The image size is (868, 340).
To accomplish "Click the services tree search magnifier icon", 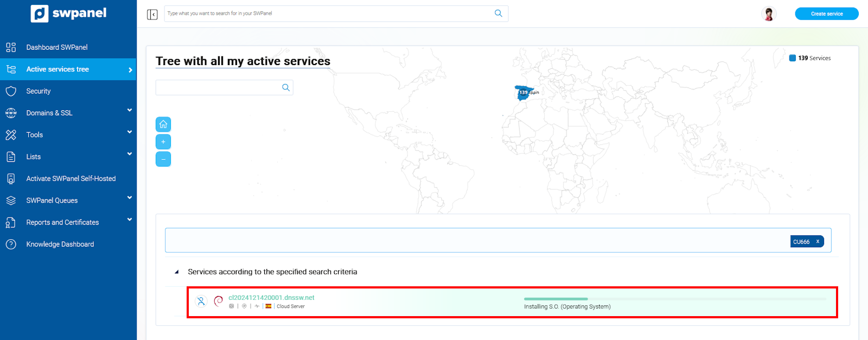I will coord(286,88).
